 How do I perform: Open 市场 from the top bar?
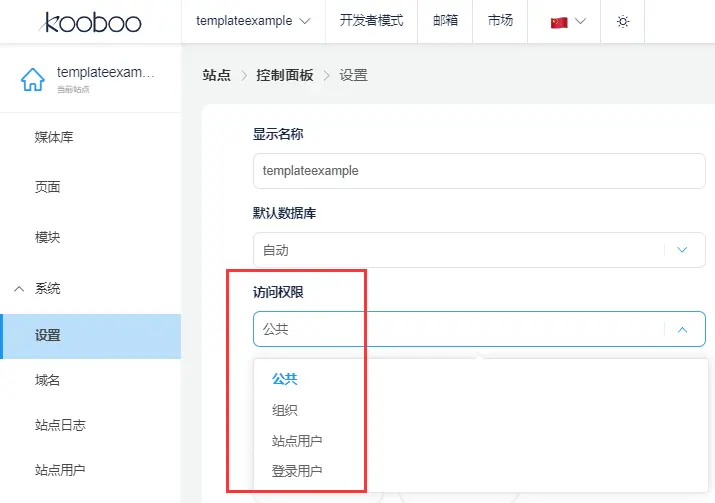click(x=500, y=21)
